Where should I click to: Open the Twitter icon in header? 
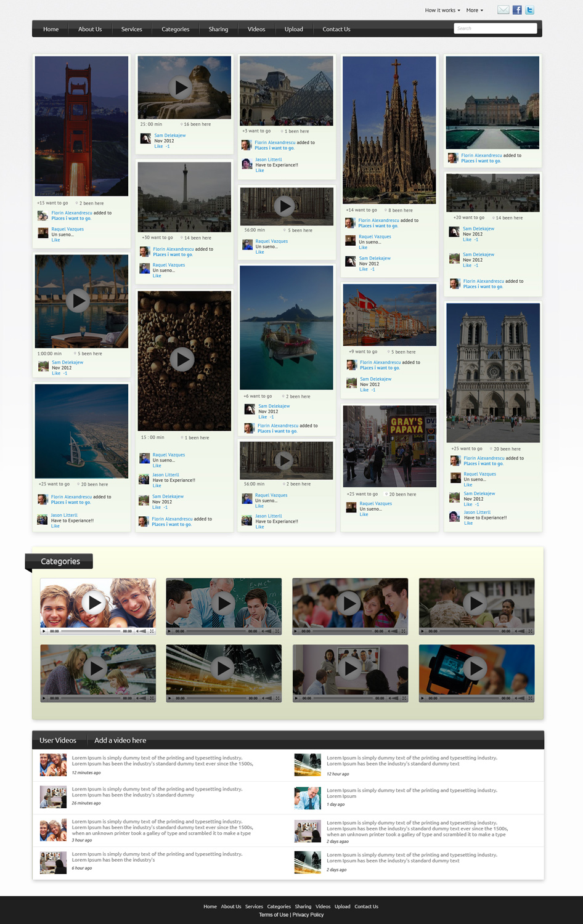pyautogui.click(x=529, y=10)
